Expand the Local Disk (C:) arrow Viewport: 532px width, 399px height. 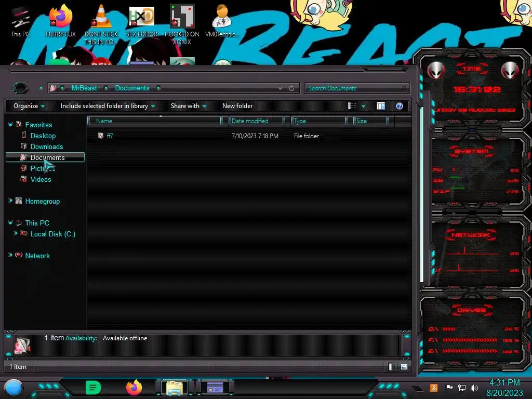[15, 233]
